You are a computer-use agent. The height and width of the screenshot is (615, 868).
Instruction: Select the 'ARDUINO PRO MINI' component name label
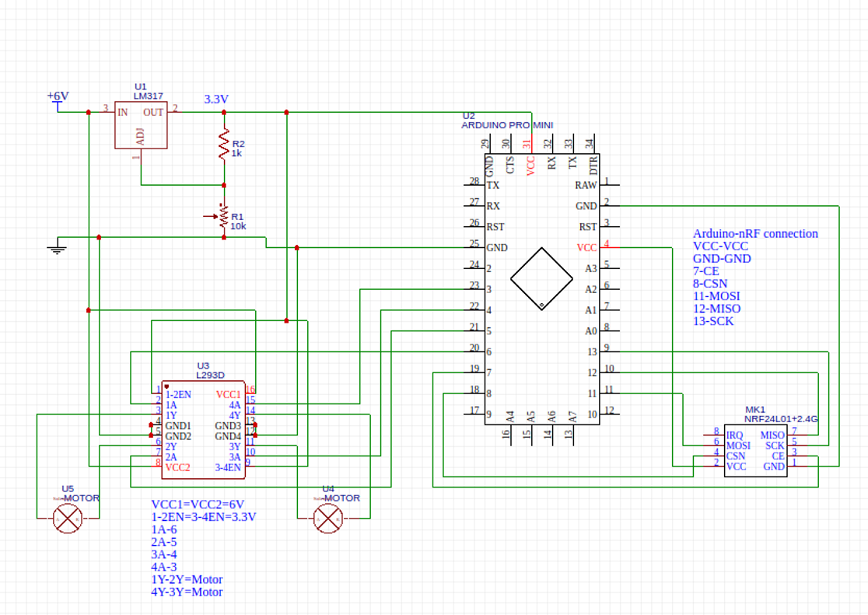tap(507, 124)
